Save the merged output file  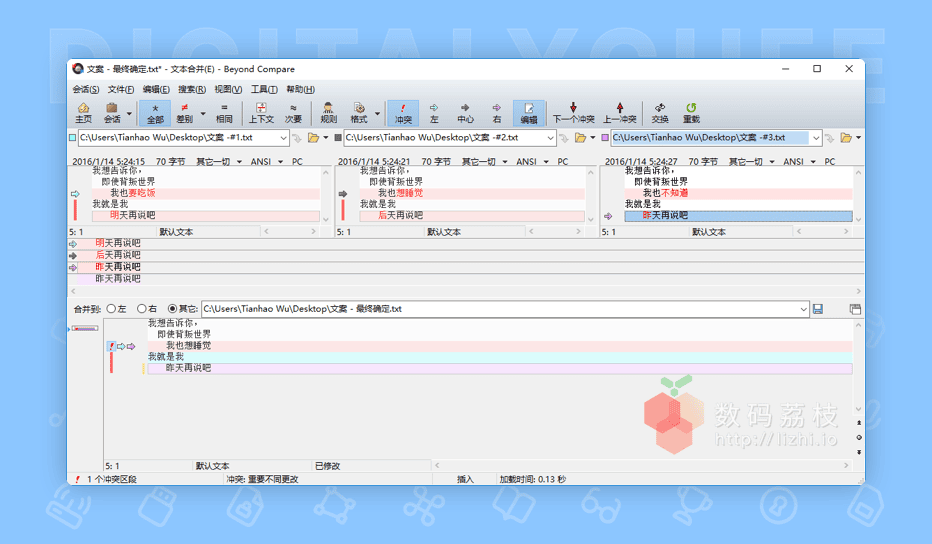pyautogui.click(x=818, y=309)
